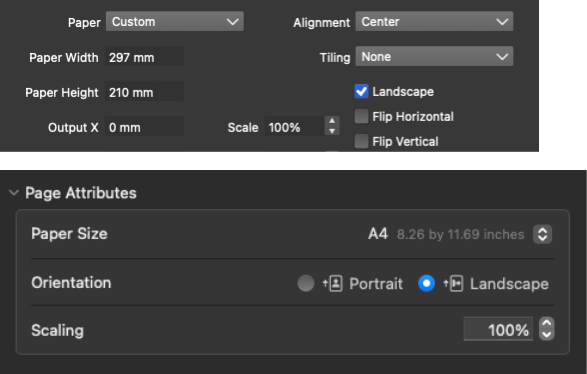Increase Scale with the up stepper arrow
This screenshot has width=587, height=374.
332,121
